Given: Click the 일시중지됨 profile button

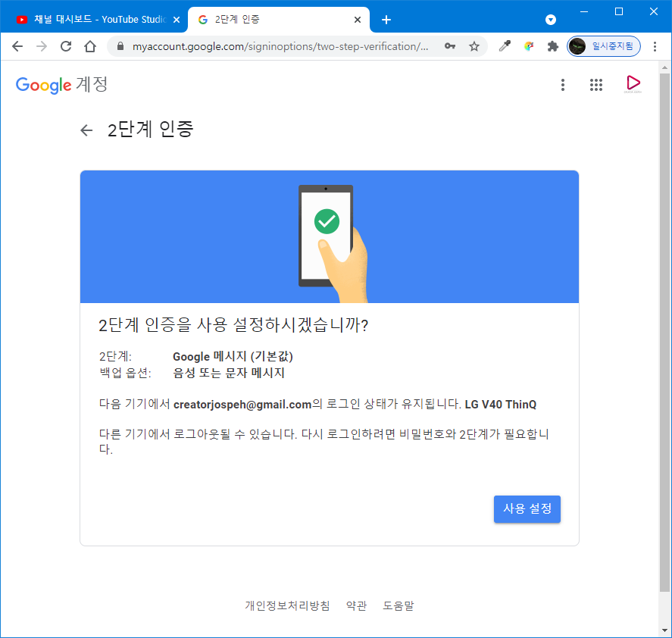Looking at the screenshot, I should click(x=604, y=46).
